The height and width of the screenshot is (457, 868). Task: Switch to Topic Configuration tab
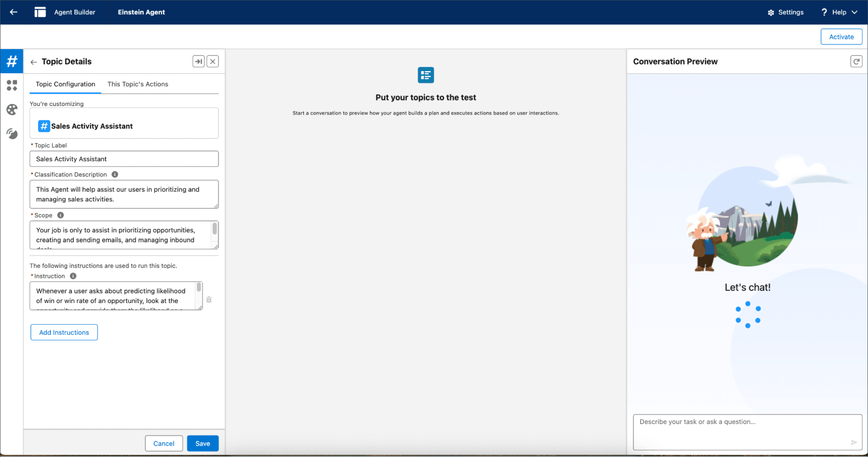coord(65,84)
